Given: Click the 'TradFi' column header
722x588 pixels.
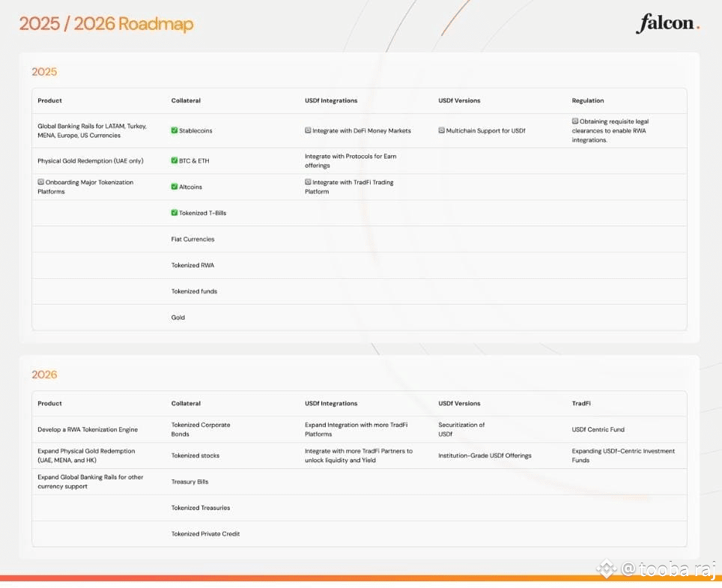Looking at the screenshot, I should point(581,403).
